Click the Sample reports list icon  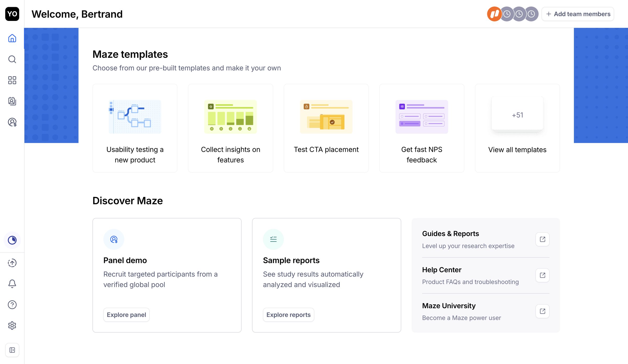pyautogui.click(x=273, y=239)
